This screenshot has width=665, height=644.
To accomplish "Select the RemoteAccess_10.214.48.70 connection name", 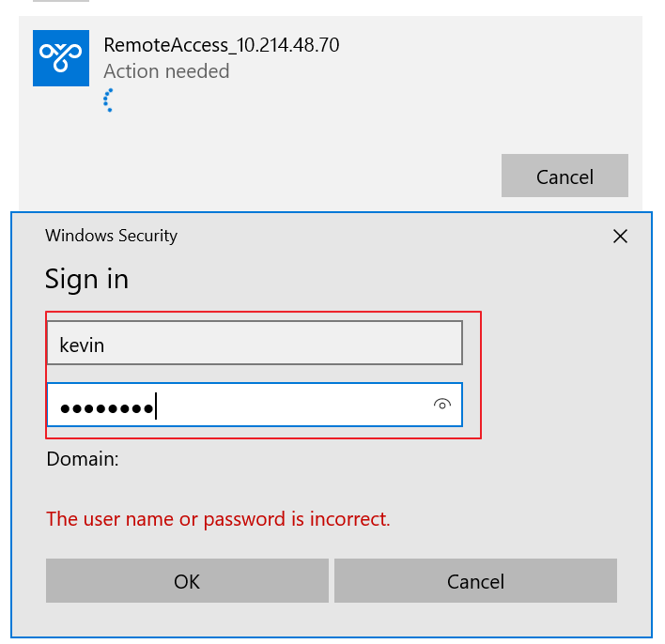I will pos(222,45).
